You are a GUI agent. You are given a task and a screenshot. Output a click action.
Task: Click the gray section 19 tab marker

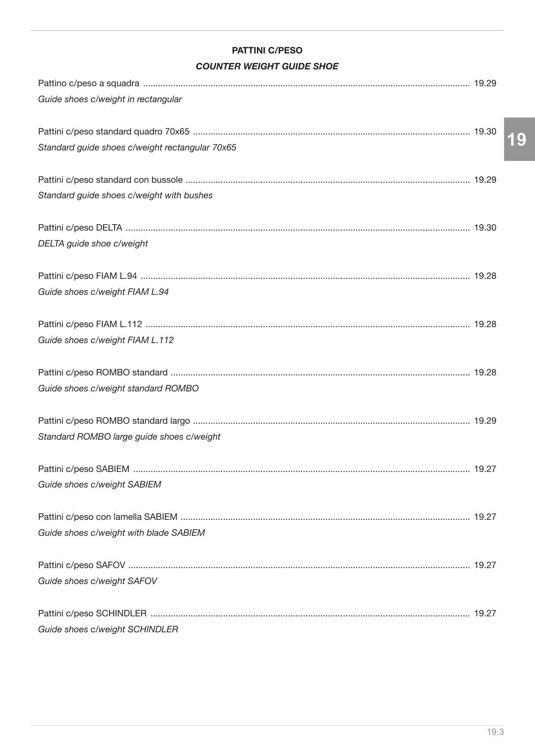[x=519, y=139]
